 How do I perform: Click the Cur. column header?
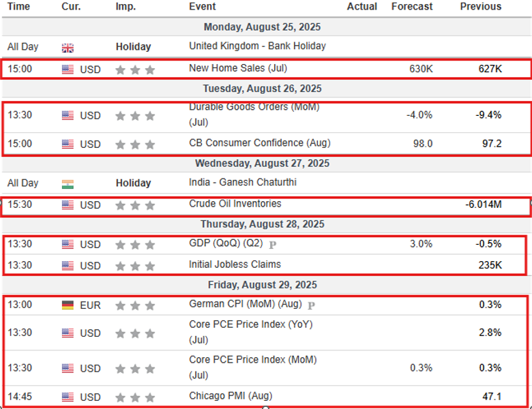(71, 6)
